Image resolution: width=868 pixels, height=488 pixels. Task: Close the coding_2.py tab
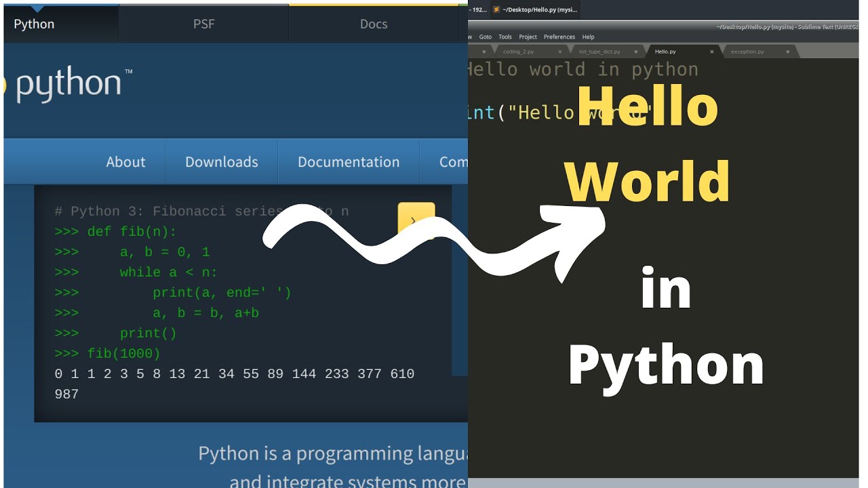pos(559,52)
